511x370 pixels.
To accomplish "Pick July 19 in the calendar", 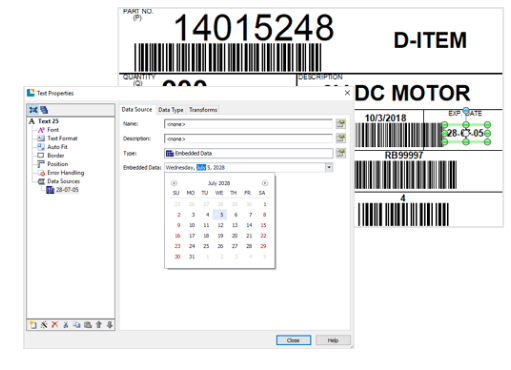I will coord(220,236).
